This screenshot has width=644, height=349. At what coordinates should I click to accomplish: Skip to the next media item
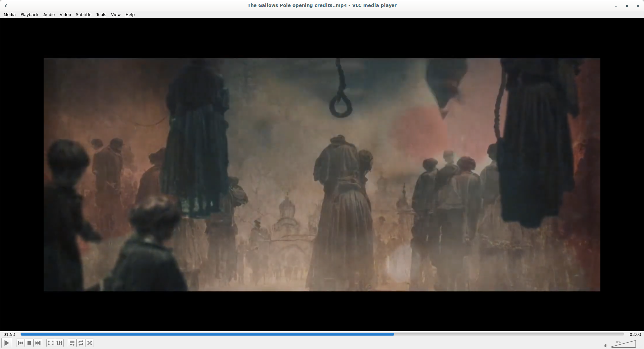coord(38,343)
